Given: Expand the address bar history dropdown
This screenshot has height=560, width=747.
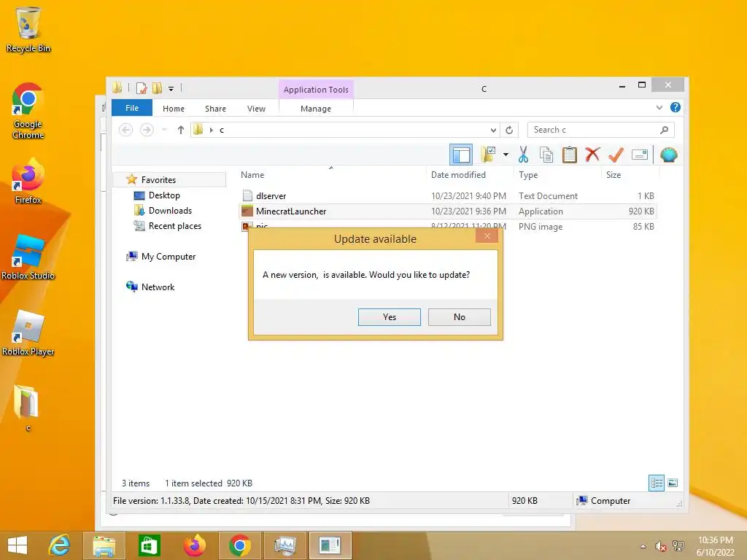Looking at the screenshot, I should pos(493,130).
